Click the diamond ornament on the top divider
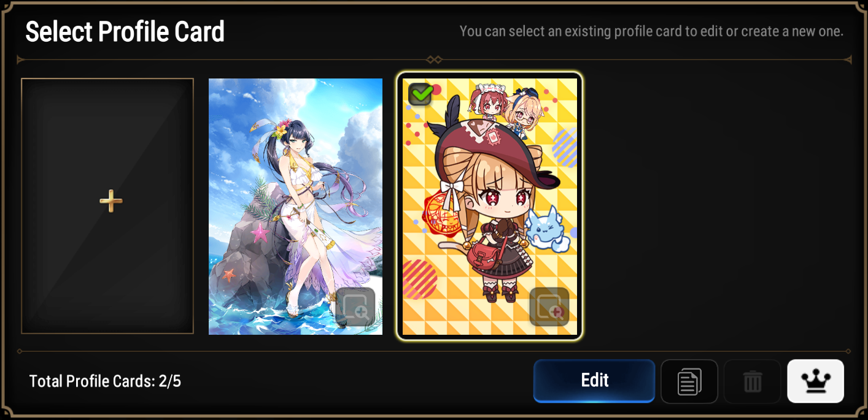 pos(434,59)
